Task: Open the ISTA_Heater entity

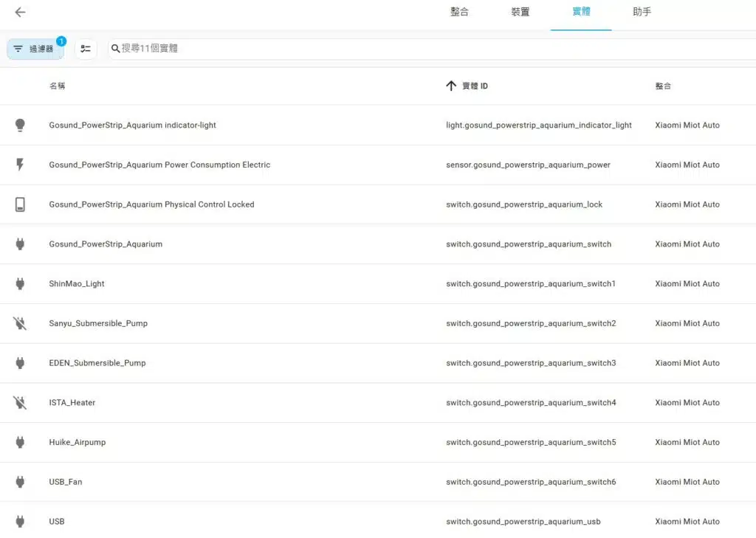Action: 72,402
